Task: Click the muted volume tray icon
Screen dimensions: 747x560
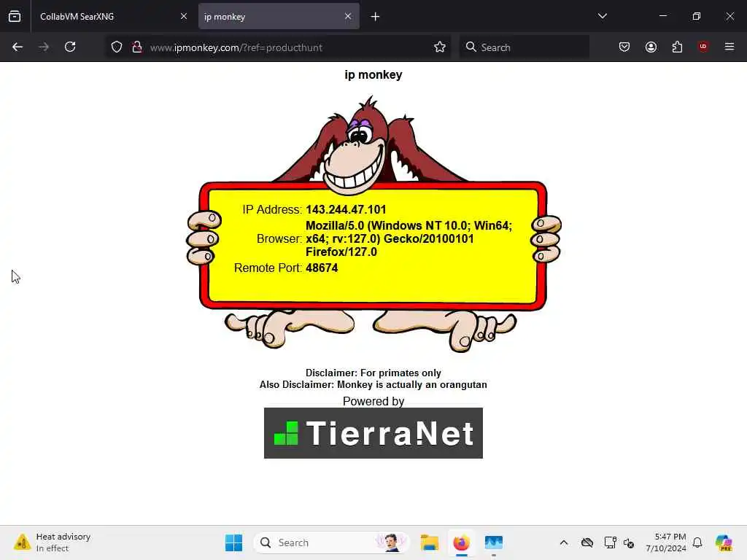Action: [x=629, y=542]
